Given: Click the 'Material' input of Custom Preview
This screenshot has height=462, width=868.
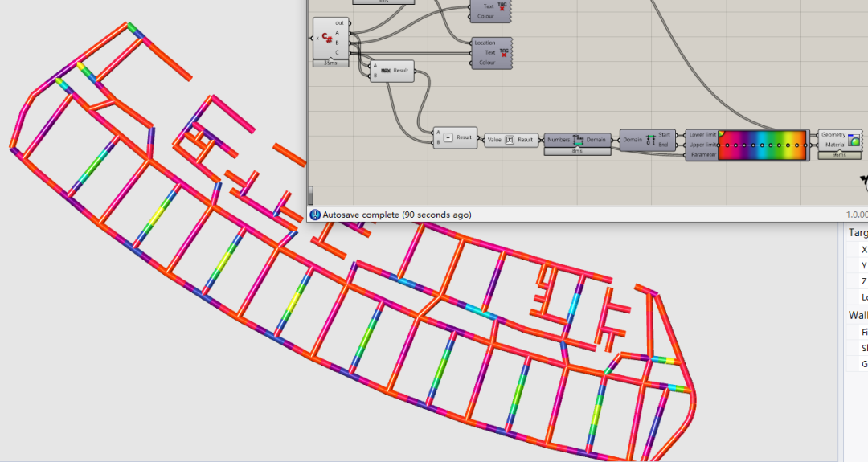Looking at the screenshot, I should click(x=835, y=145).
